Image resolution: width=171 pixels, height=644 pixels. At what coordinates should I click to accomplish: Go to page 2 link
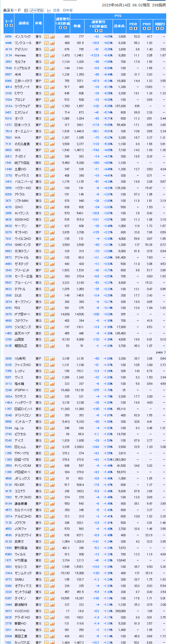coord(165,352)
